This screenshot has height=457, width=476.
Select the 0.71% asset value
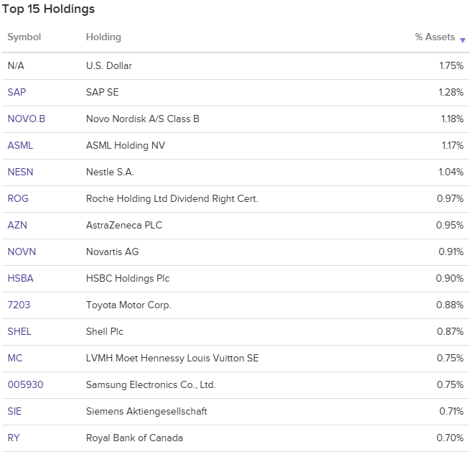pos(452,411)
